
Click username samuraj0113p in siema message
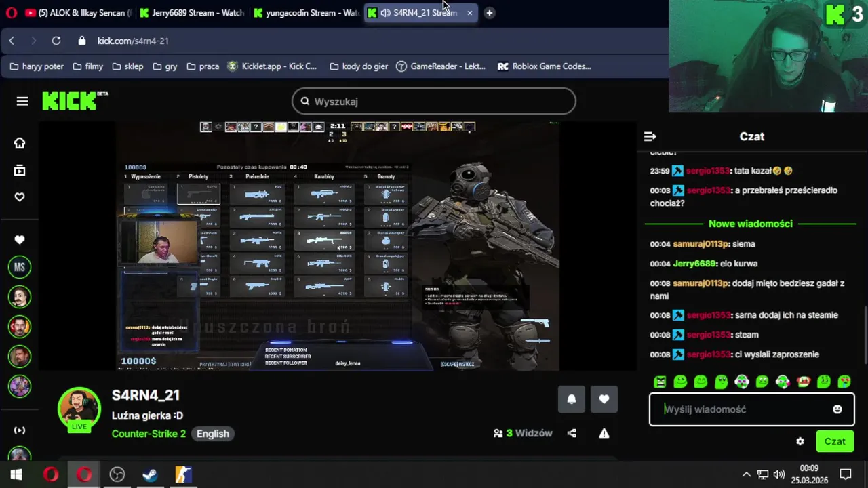[701, 244]
